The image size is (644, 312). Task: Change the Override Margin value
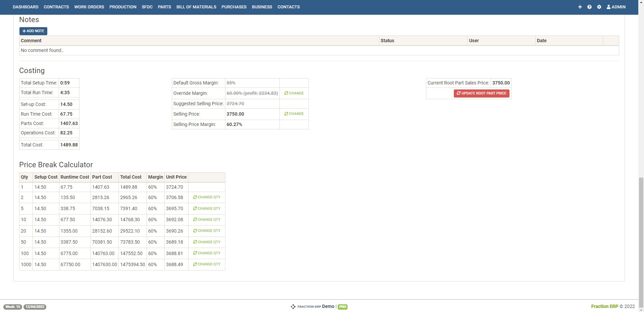pos(294,93)
